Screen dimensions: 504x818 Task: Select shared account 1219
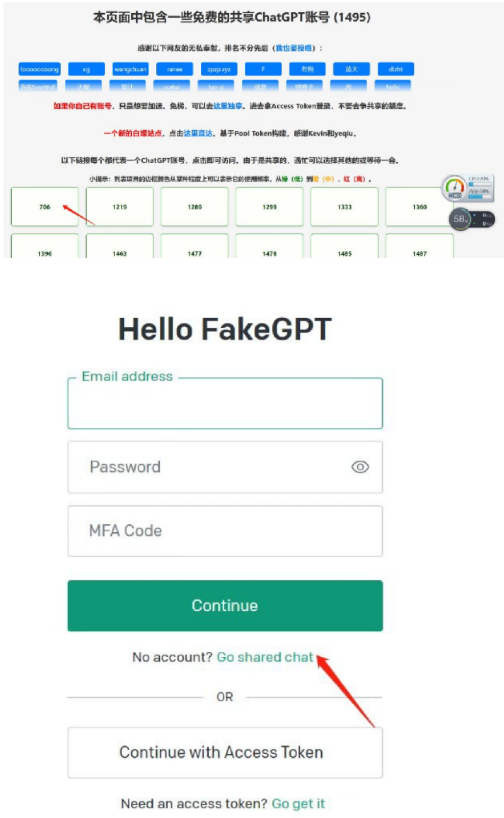[120, 207]
